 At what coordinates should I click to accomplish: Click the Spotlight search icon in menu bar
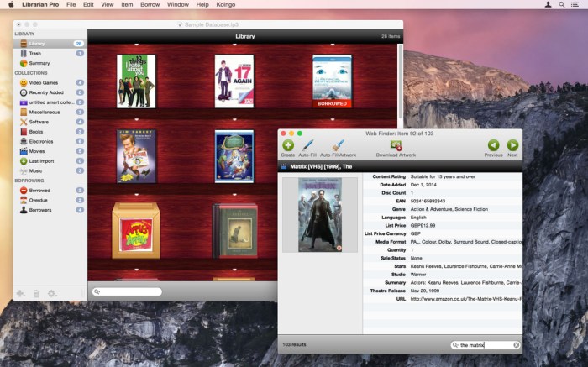click(561, 5)
